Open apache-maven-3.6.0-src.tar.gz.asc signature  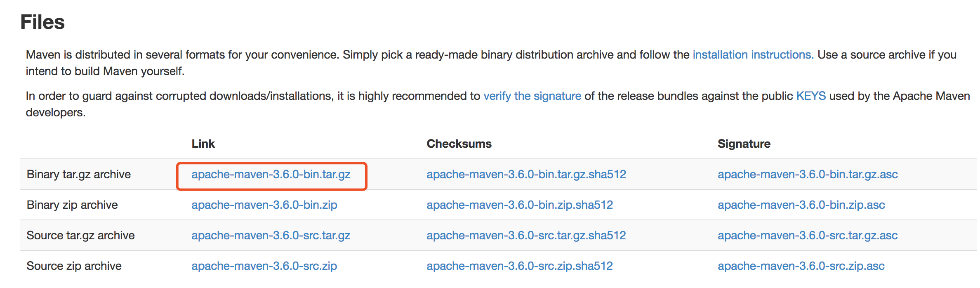click(x=808, y=236)
